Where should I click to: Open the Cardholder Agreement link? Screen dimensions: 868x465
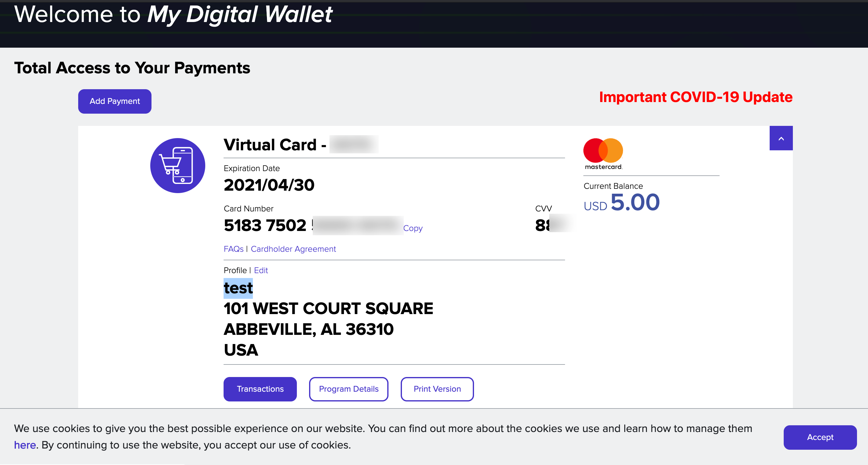pos(293,249)
